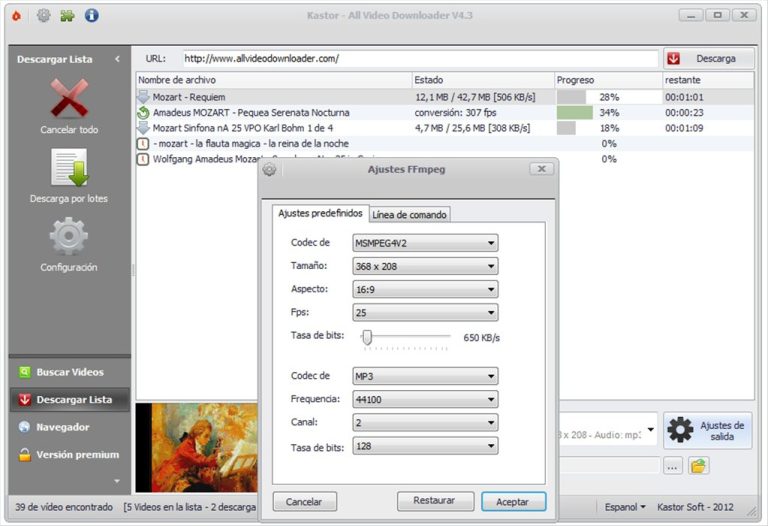The image size is (768, 526).
Task: Click the URL input field
Action: point(420,59)
